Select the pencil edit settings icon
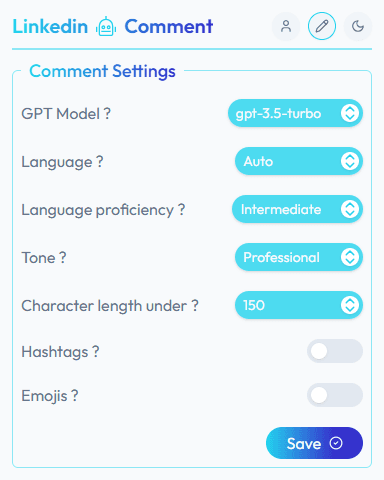 pyautogui.click(x=322, y=26)
